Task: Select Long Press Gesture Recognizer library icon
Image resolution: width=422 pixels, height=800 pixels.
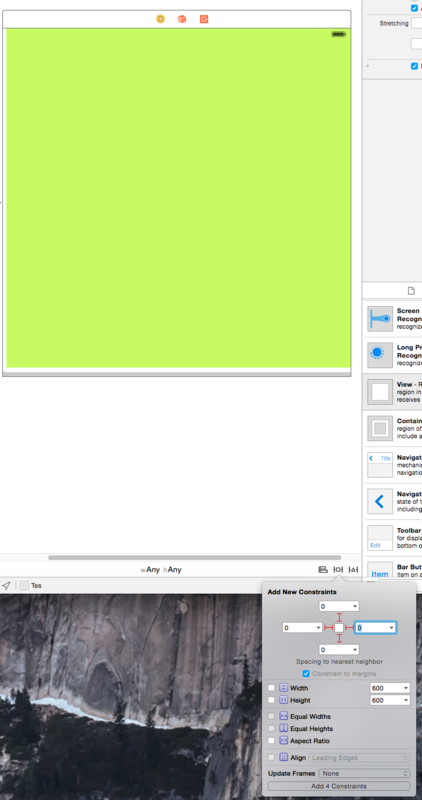Action: pyautogui.click(x=380, y=355)
